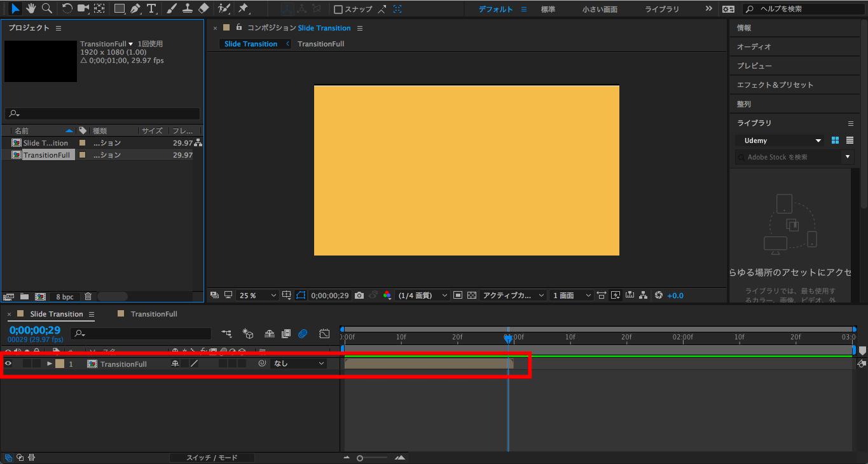
Task: Click the TransitionFull layer color label swatch
Action: pos(60,364)
